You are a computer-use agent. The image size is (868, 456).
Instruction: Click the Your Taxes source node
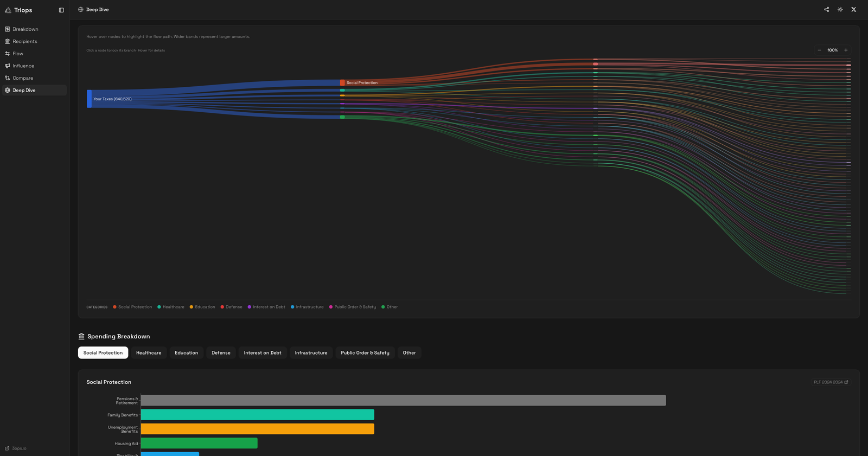coord(90,99)
